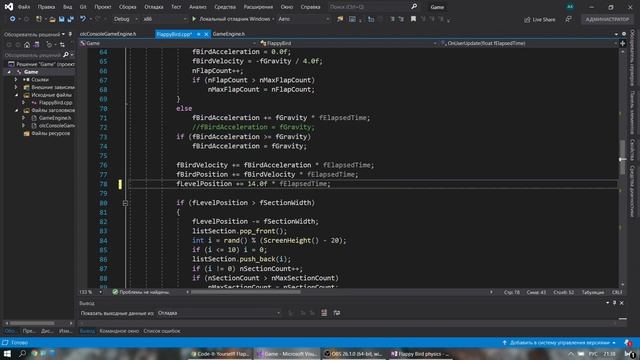Open the Git menu
The height and width of the screenshot is (360, 640).
[x=83, y=7]
